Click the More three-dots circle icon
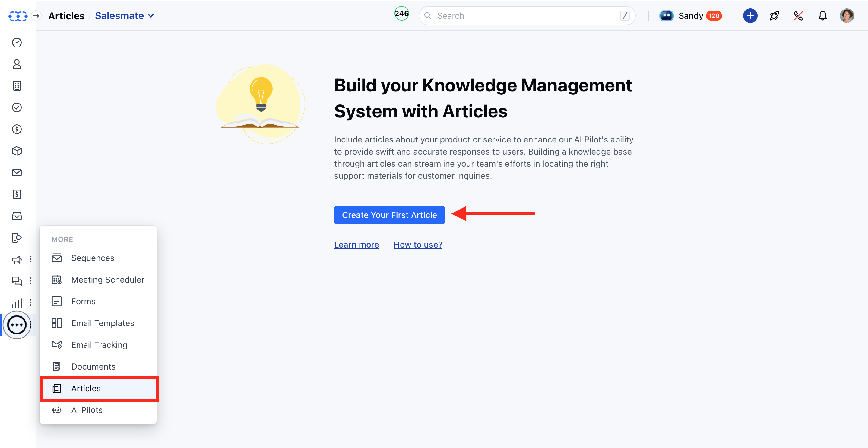The image size is (868, 448). tap(17, 325)
